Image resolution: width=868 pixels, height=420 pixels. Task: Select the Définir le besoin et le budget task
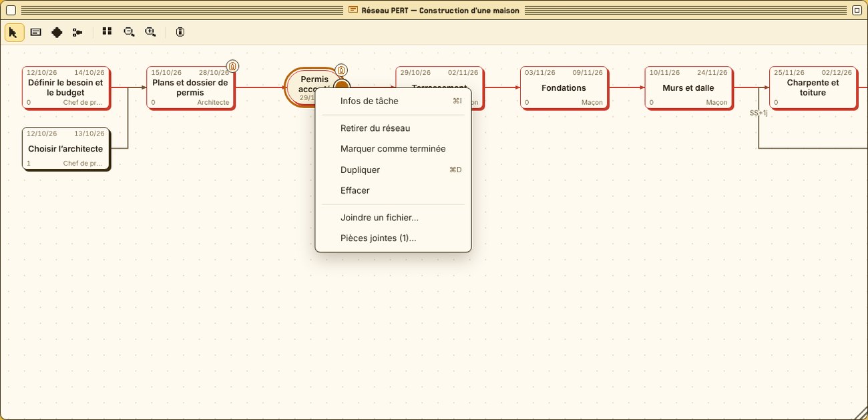65,87
